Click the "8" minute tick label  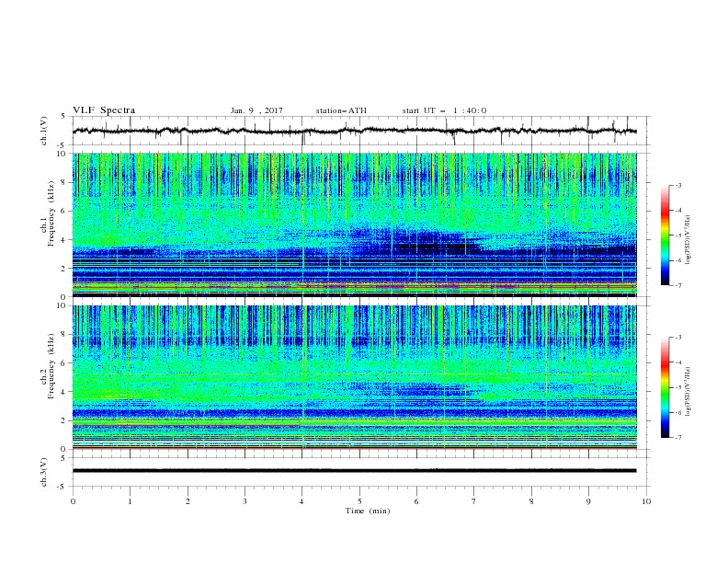pos(531,501)
